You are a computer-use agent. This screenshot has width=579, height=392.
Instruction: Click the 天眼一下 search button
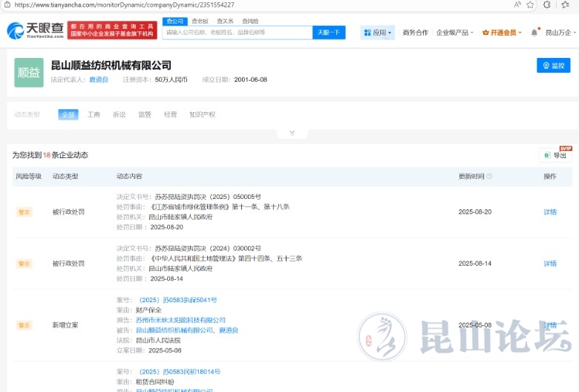tap(328, 33)
